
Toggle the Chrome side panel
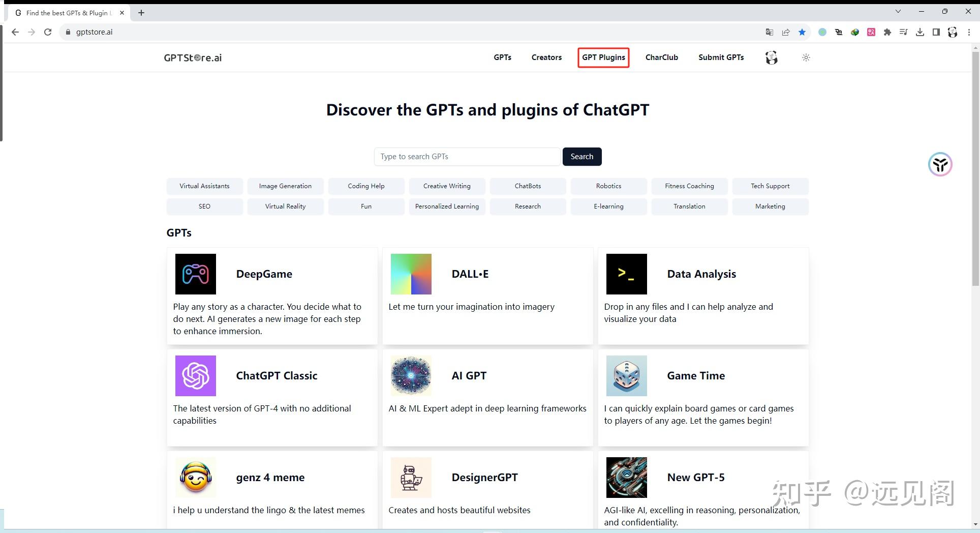coord(936,32)
